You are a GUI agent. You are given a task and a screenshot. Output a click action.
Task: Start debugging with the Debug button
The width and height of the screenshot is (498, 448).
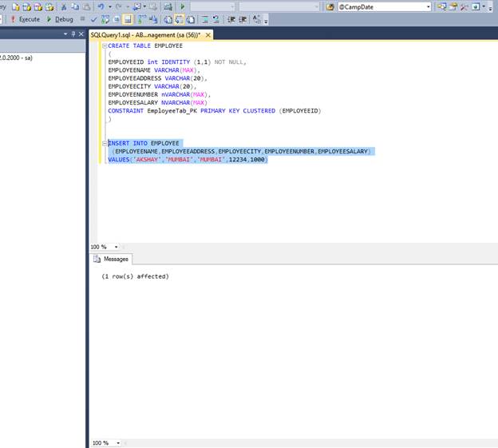(x=60, y=19)
